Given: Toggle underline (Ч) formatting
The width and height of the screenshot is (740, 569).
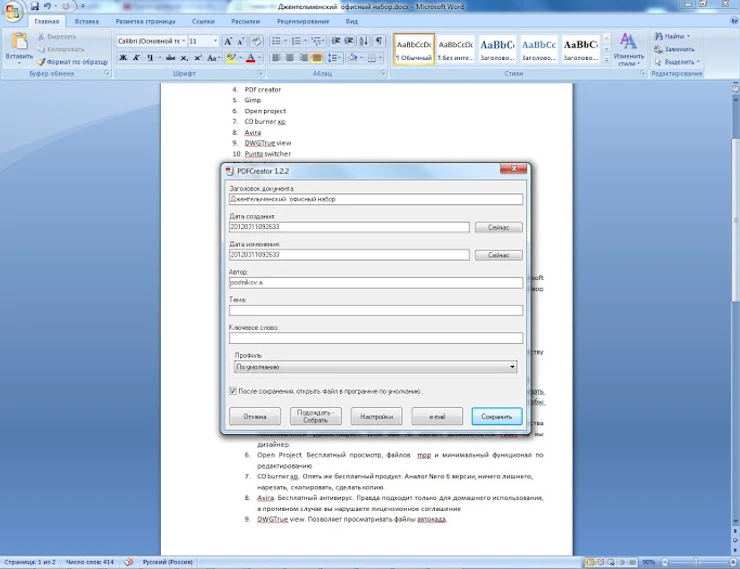Looking at the screenshot, I should [150, 58].
